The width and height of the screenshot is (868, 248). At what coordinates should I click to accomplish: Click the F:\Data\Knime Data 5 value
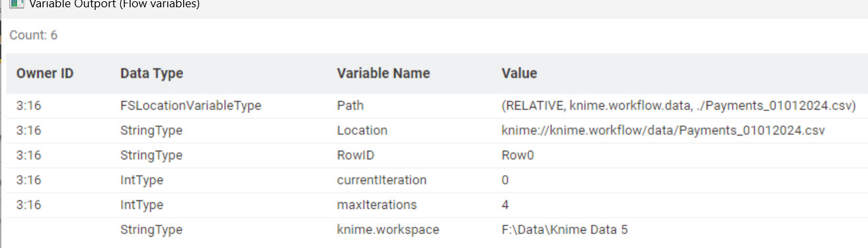pos(565,229)
